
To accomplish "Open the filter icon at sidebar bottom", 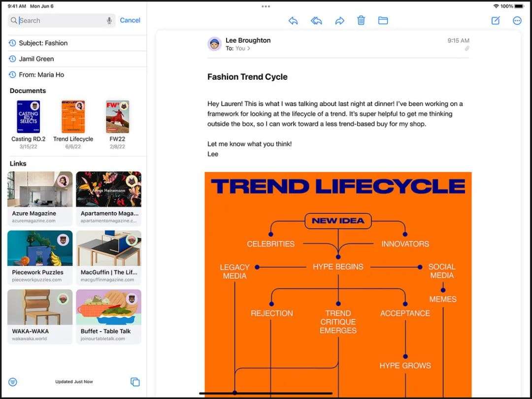I will pos(12,382).
